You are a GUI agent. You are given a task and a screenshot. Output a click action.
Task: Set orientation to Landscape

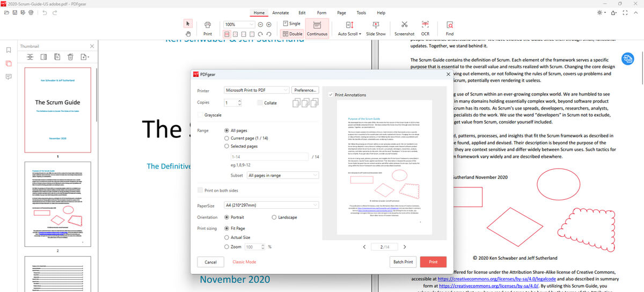[275, 217]
